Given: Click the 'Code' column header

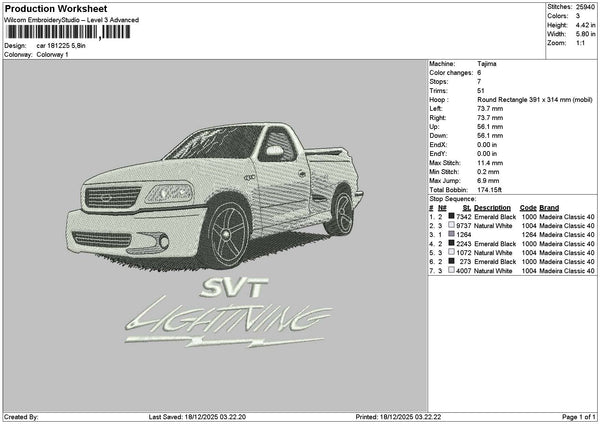Looking at the screenshot, I should click(x=528, y=208).
